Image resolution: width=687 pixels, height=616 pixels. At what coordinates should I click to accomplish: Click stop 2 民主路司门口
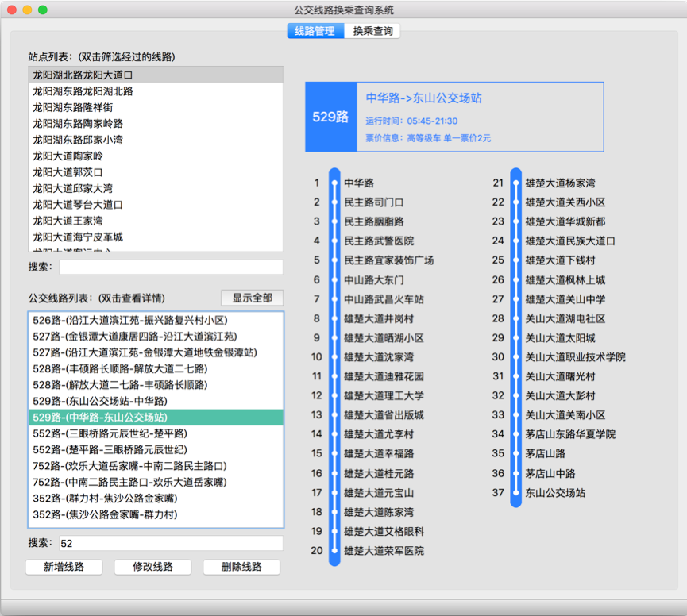pos(374,202)
